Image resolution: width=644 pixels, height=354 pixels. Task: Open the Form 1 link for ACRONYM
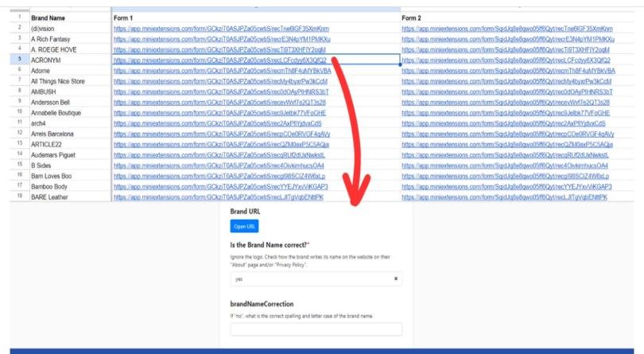click(222, 60)
